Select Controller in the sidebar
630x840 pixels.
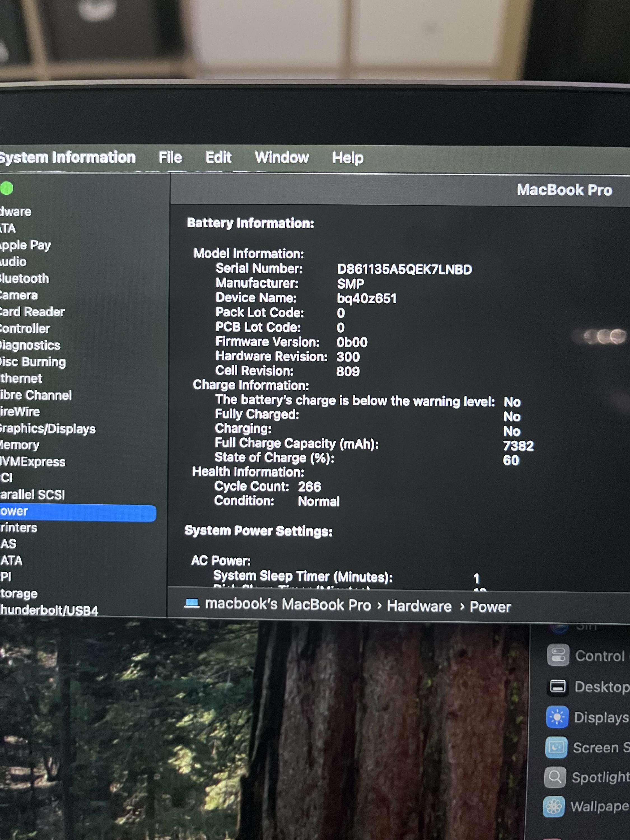coord(25,328)
